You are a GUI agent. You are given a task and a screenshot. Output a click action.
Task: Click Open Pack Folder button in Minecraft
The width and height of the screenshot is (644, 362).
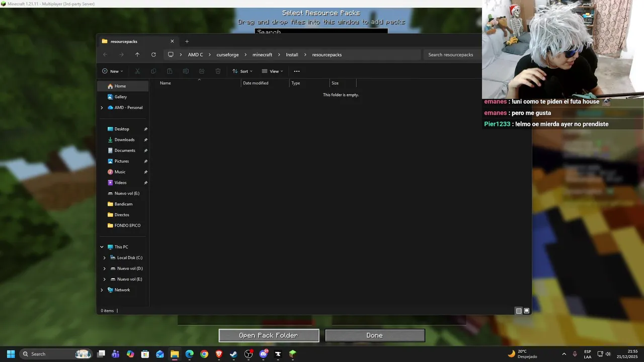tap(269, 335)
